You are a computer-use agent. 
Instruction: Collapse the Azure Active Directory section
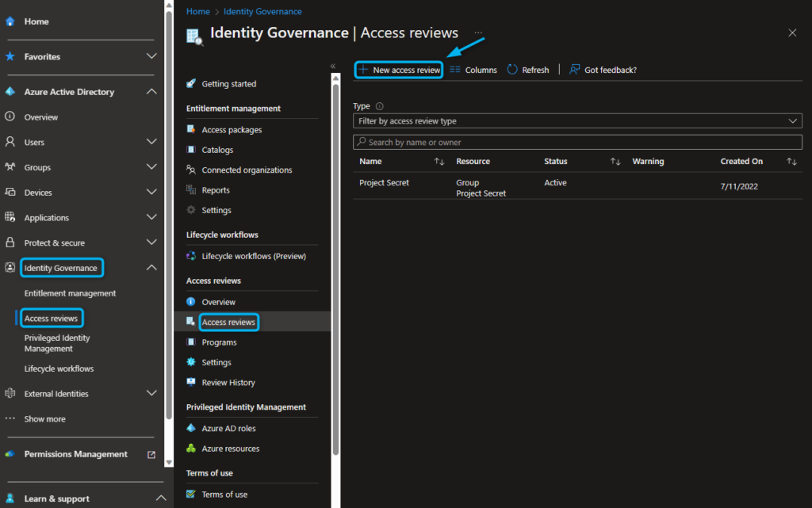(x=151, y=92)
